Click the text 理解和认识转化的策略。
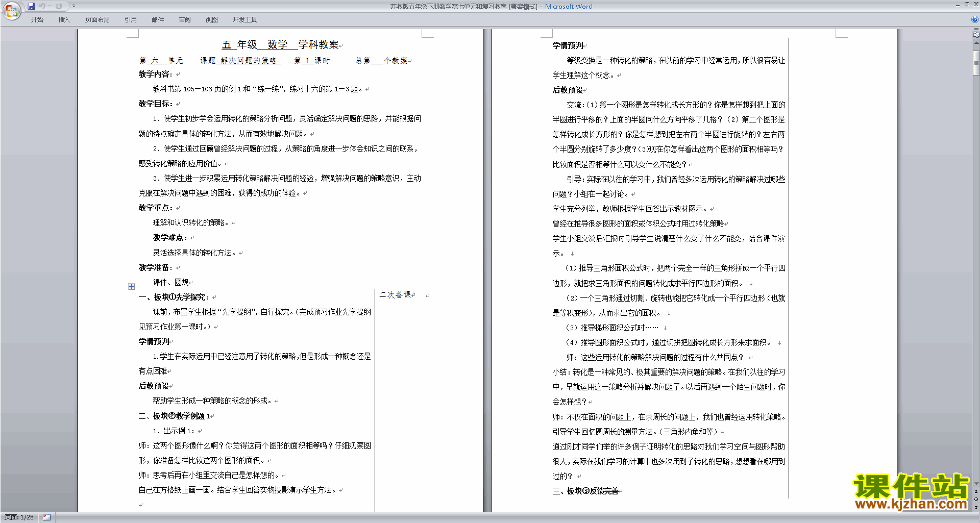Viewport: 980px width, 523px height. coord(191,222)
